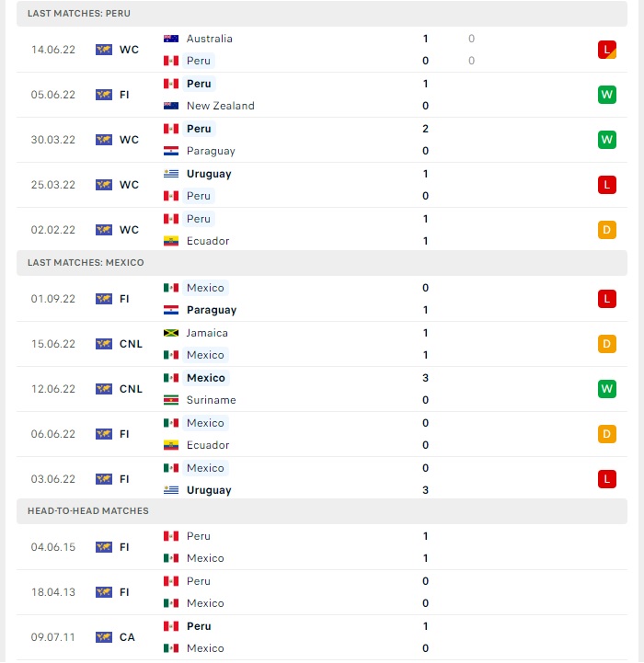This screenshot has width=644, height=663.
Task: Open the Paraguay team link on 01.09.22
Action: click(212, 310)
